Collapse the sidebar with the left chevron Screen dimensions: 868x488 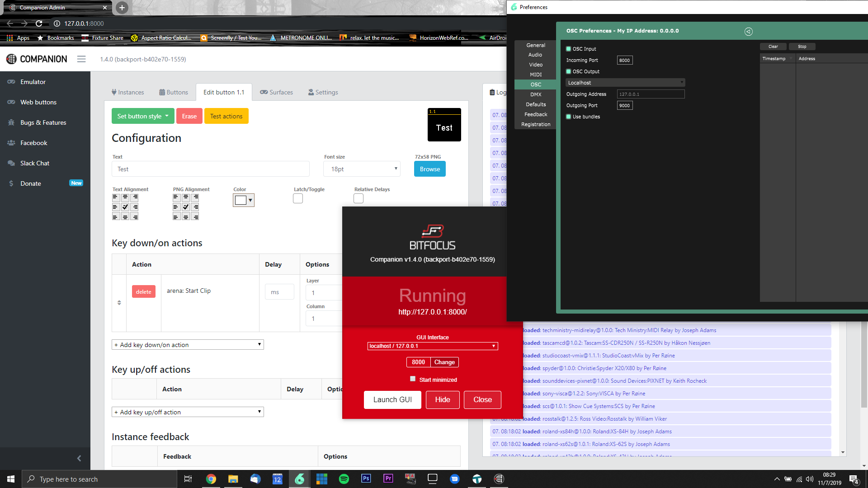click(79, 458)
